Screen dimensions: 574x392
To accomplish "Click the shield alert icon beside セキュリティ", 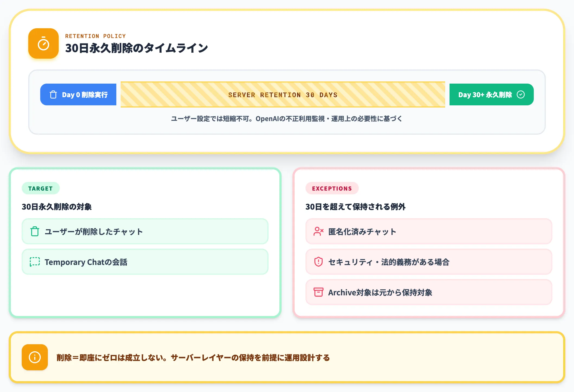I will pos(319,262).
